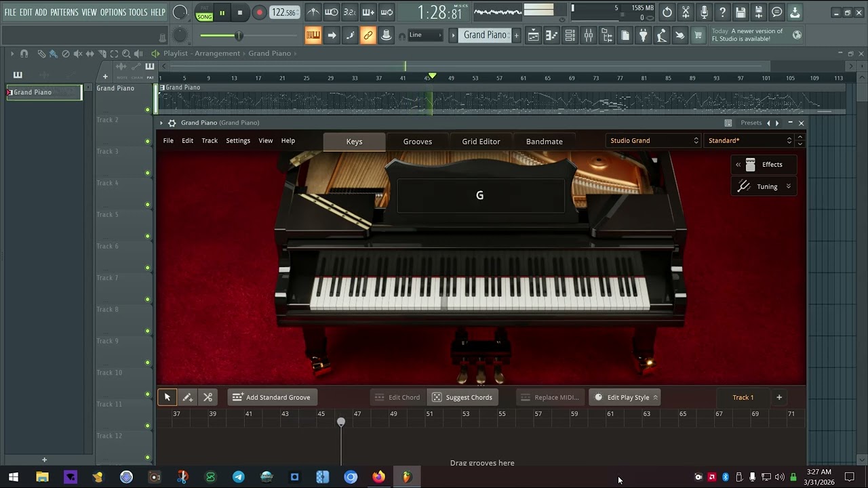Click the microphone one-click recording icon
The height and width of the screenshot is (488, 868).
[704, 12]
